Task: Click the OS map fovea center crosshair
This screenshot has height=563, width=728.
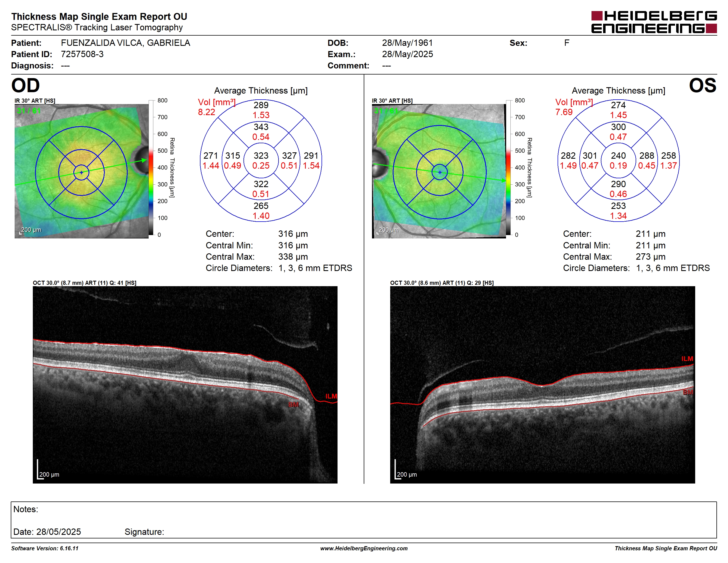Action: tap(440, 172)
